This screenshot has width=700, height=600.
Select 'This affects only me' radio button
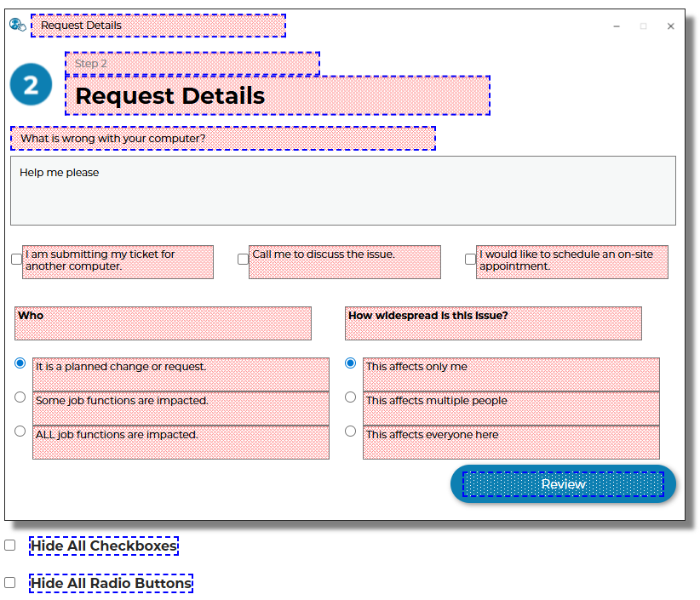(x=350, y=363)
